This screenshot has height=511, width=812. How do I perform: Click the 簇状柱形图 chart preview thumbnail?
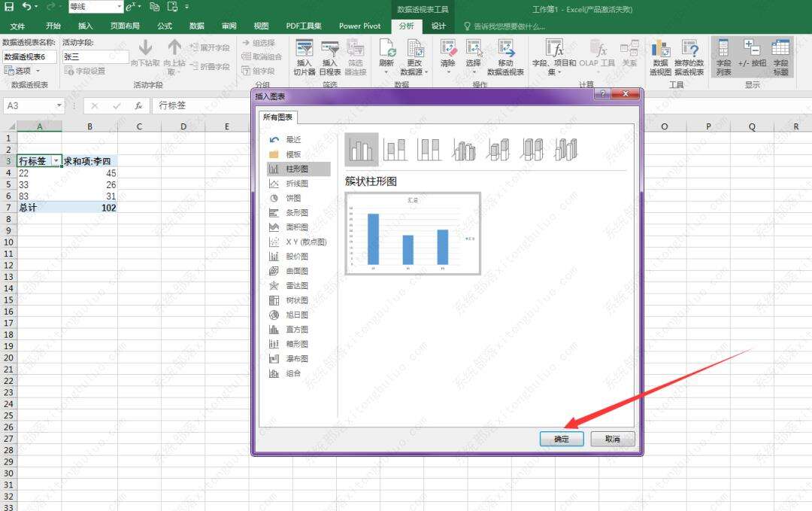(x=413, y=233)
